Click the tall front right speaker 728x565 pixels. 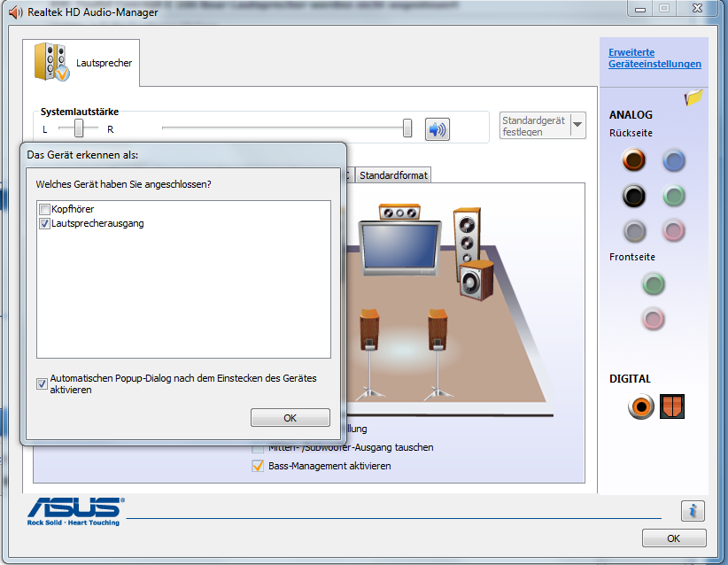[x=467, y=236]
